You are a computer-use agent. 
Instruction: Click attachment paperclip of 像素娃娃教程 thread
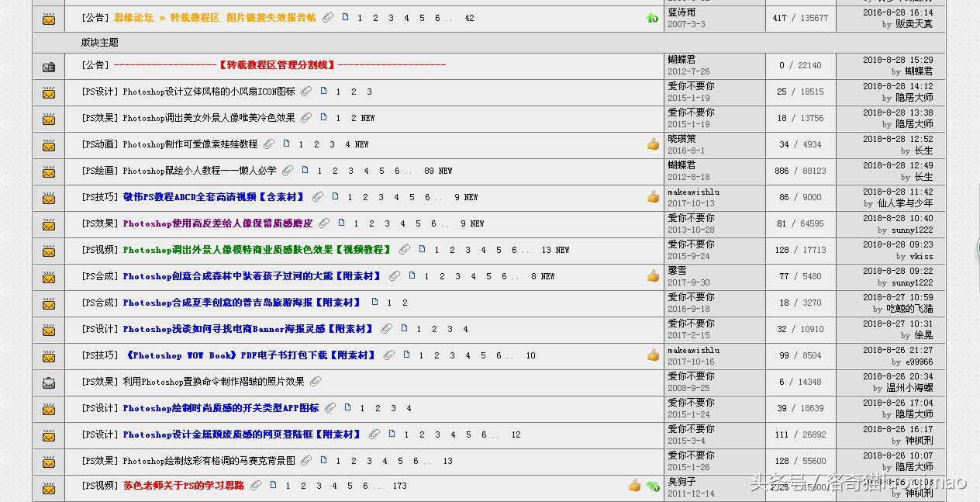(x=268, y=144)
